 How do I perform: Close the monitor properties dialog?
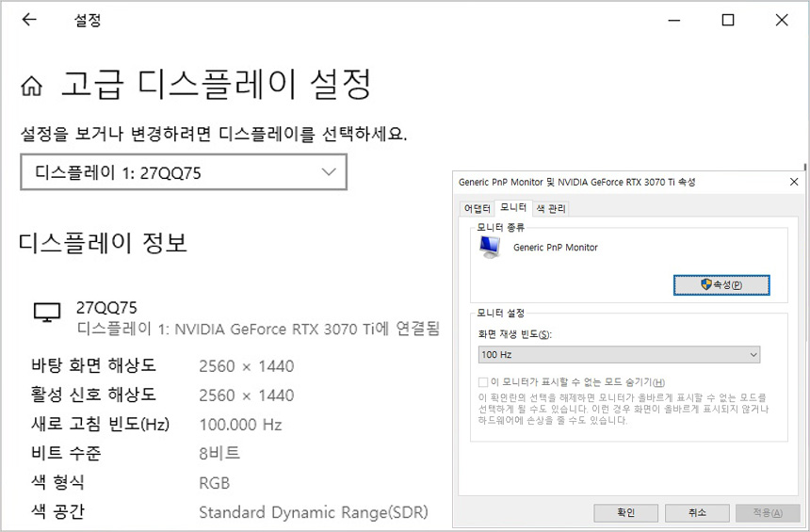pyautogui.click(x=794, y=182)
